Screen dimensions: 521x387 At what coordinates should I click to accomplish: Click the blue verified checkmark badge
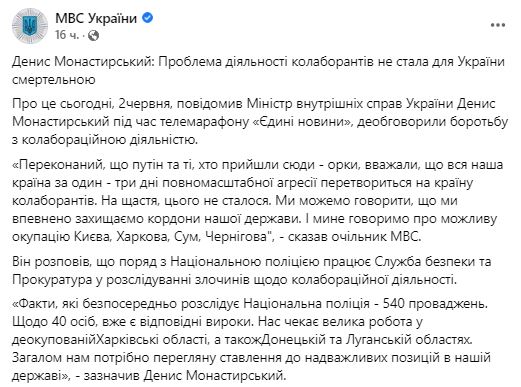pos(148,17)
